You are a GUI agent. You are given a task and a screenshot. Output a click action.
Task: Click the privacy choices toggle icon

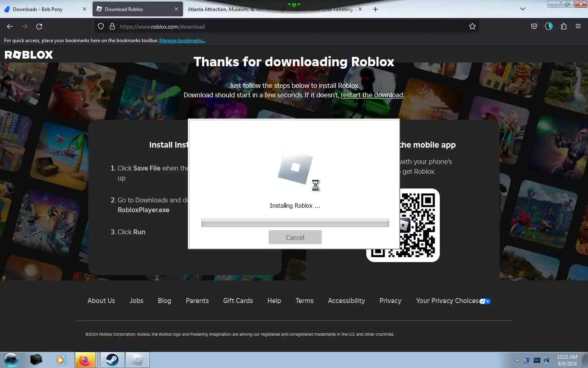(x=485, y=301)
